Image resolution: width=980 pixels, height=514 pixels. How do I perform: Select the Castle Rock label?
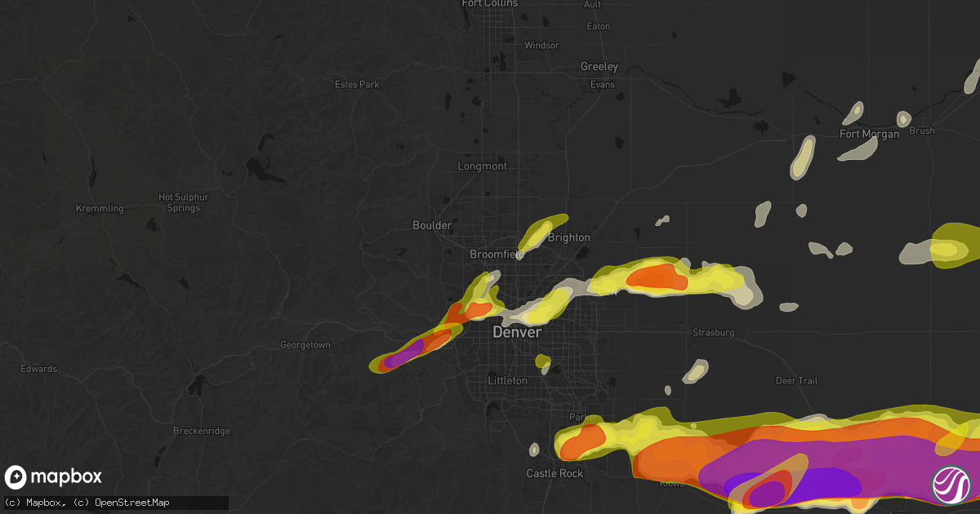coord(555,473)
